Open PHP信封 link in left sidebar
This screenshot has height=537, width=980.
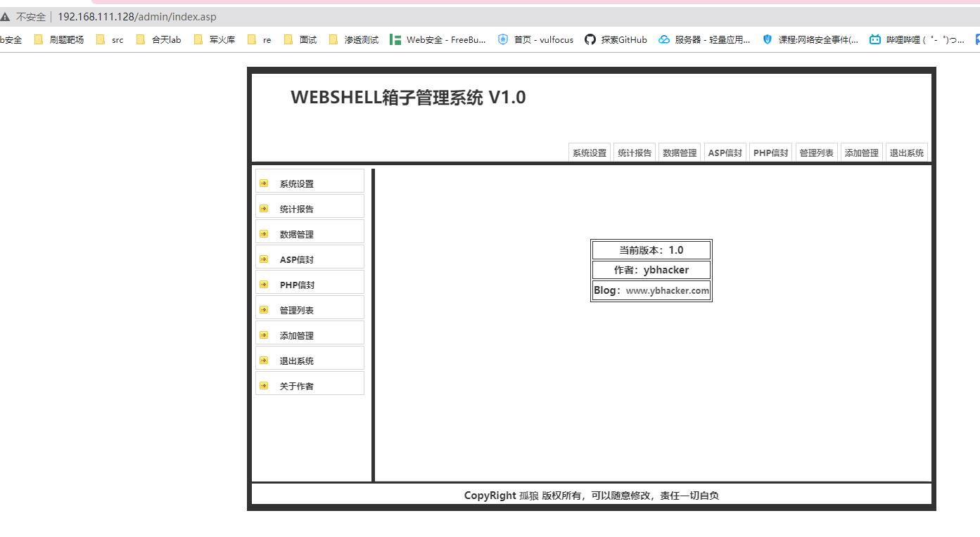click(297, 285)
